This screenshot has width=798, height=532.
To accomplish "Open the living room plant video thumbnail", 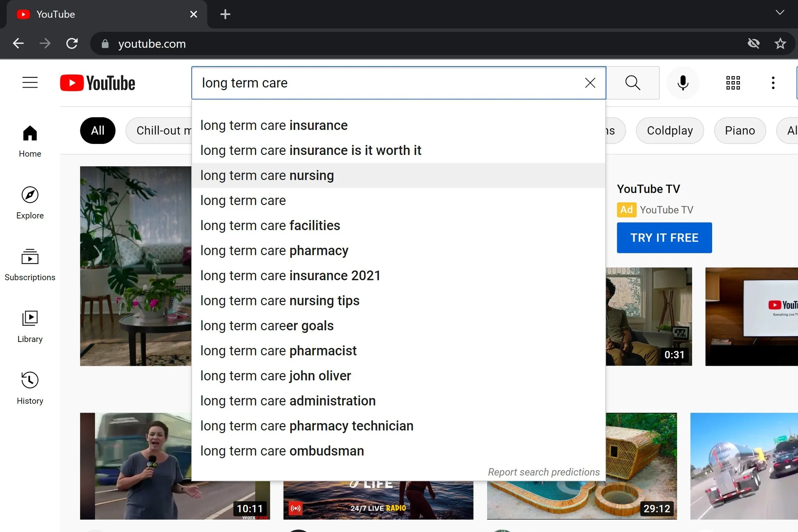I will click(136, 266).
